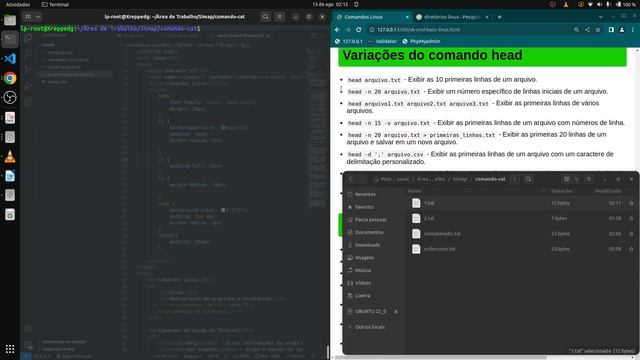Click the terminal search icon
The image size is (640, 360).
266,17
